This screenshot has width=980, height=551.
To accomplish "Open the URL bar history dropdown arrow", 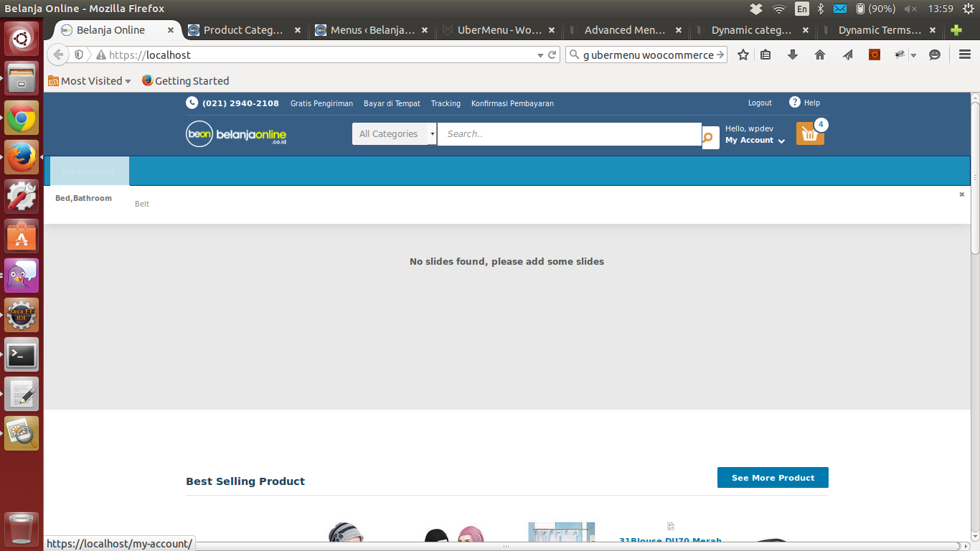I will tap(540, 55).
